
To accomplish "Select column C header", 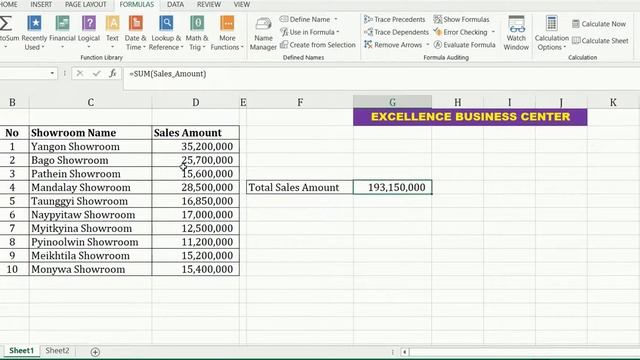I will click(91, 102).
